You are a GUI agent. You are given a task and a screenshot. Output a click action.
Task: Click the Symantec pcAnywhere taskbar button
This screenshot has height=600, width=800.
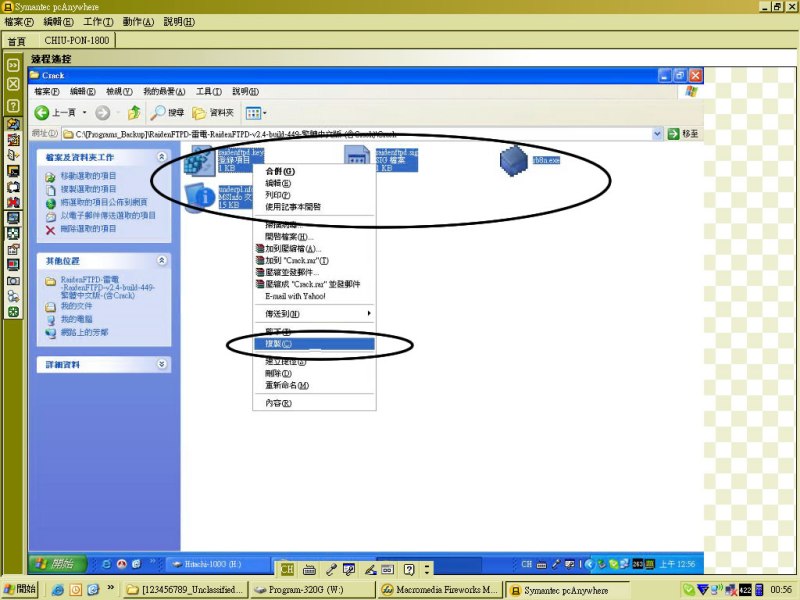point(566,590)
